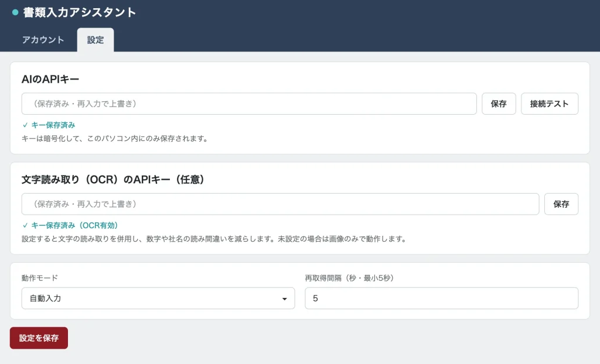Screen dimensions: 600x364
Task: Click 保存 beside the OCR key field
Action: pos(561,204)
